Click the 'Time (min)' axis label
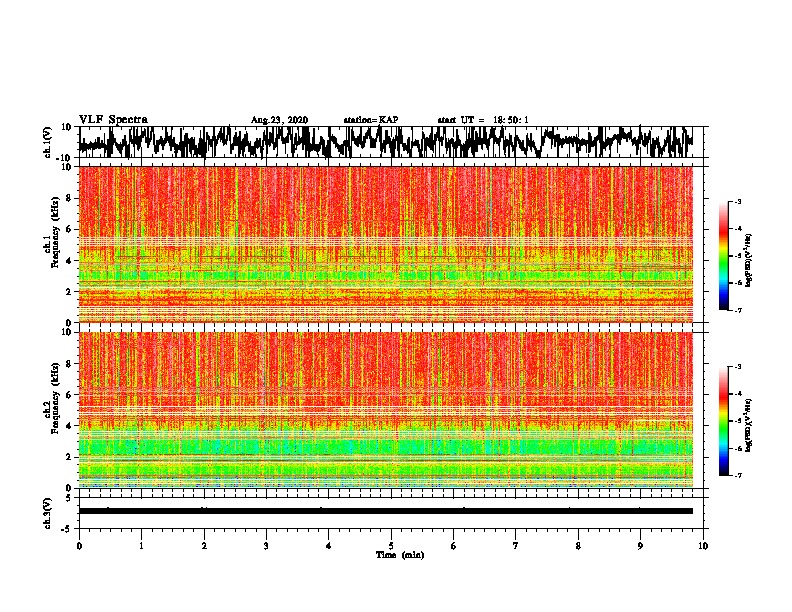 click(x=400, y=555)
